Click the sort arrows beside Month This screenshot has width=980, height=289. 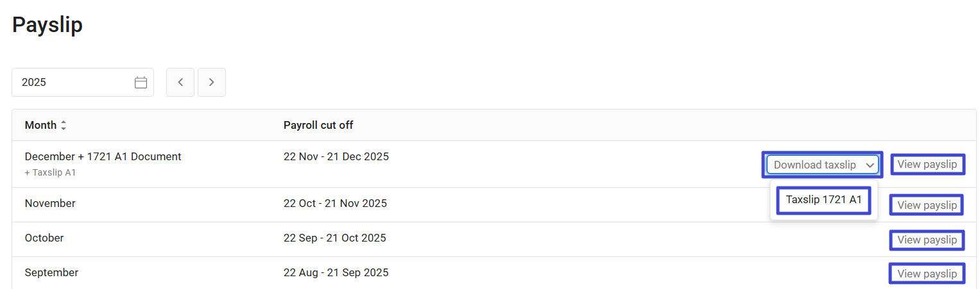tap(64, 126)
